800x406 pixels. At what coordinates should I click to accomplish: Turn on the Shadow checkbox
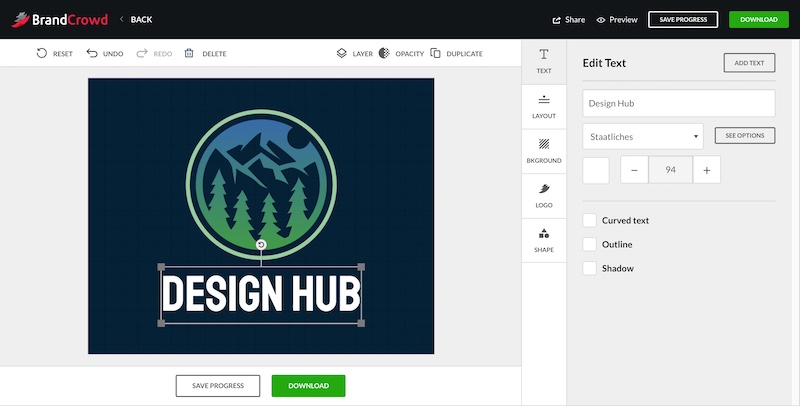590,268
